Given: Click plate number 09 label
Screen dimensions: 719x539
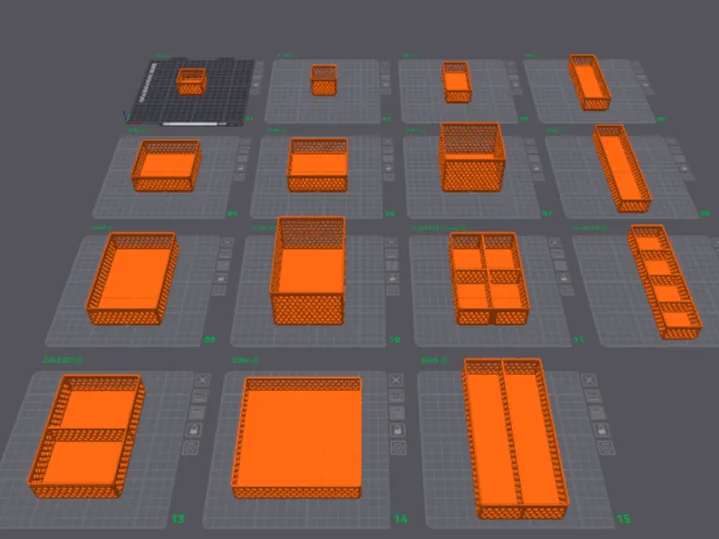Looking at the screenshot, I should 210,340.
